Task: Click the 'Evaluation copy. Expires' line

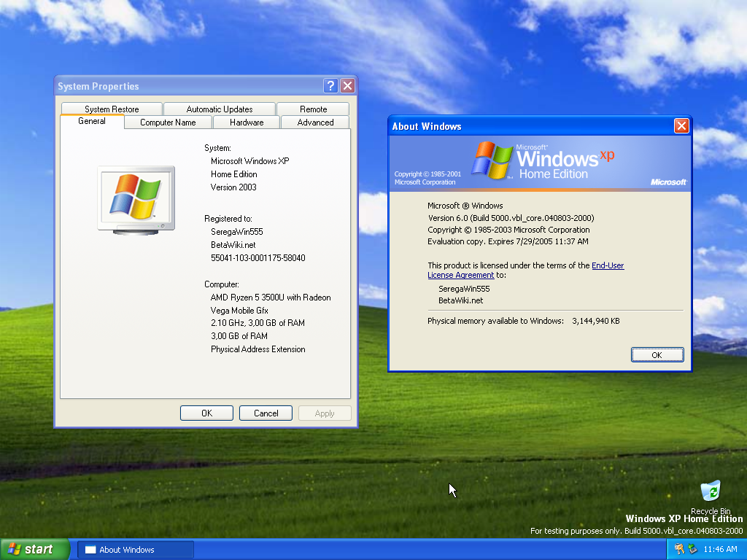Action: click(x=508, y=241)
